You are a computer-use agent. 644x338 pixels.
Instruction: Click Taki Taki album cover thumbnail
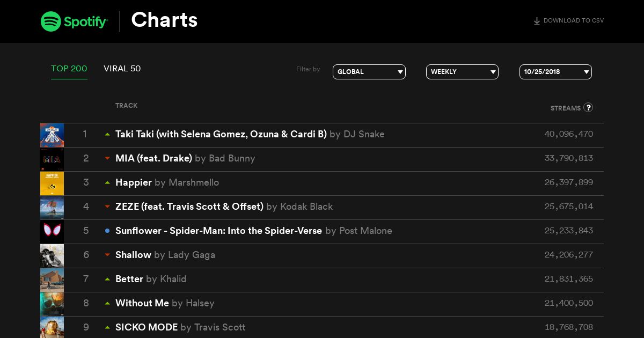pos(52,135)
